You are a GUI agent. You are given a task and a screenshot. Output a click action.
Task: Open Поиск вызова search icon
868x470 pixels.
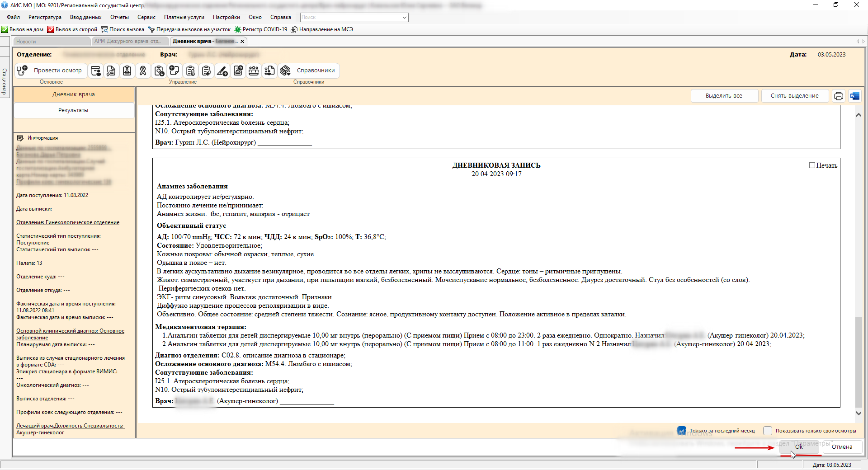[x=104, y=29]
